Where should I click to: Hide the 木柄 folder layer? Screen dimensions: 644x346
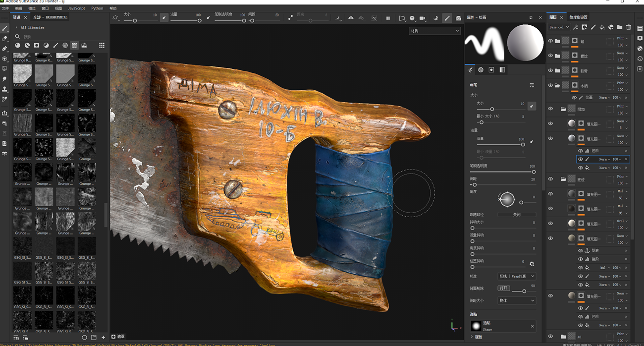pyautogui.click(x=550, y=85)
